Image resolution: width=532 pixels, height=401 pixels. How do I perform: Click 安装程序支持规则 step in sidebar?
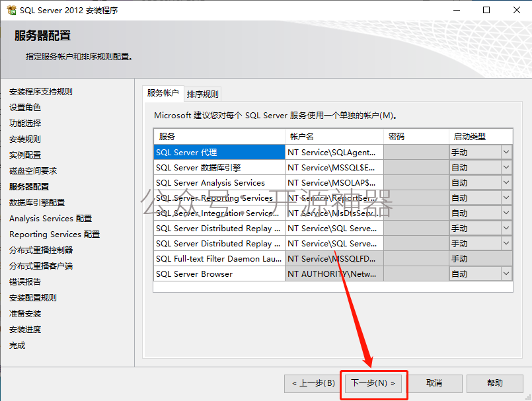click(x=41, y=92)
